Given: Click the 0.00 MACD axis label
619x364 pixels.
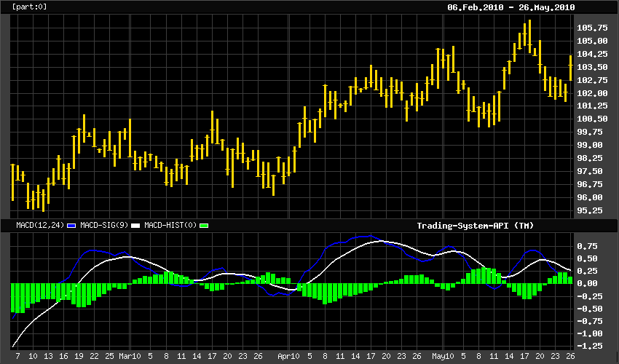Looking at the screenshot, I should point(588,283).
